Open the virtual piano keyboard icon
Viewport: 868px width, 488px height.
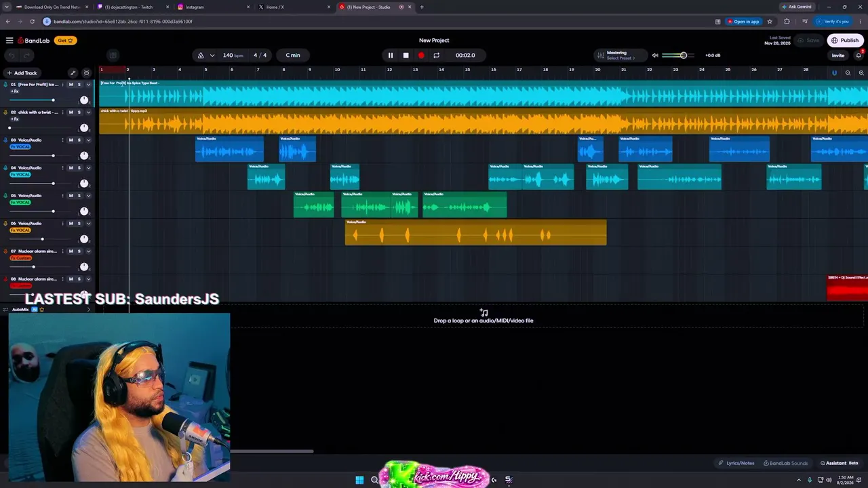113,56
